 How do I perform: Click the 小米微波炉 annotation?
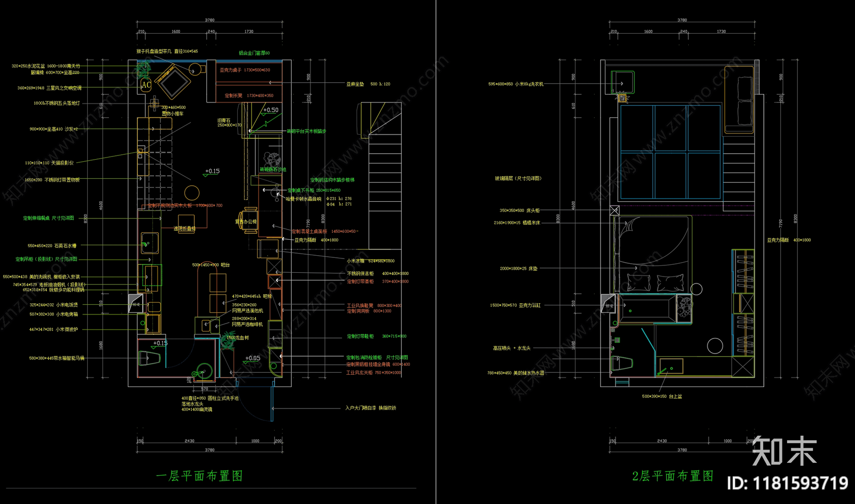pos(53,329)
